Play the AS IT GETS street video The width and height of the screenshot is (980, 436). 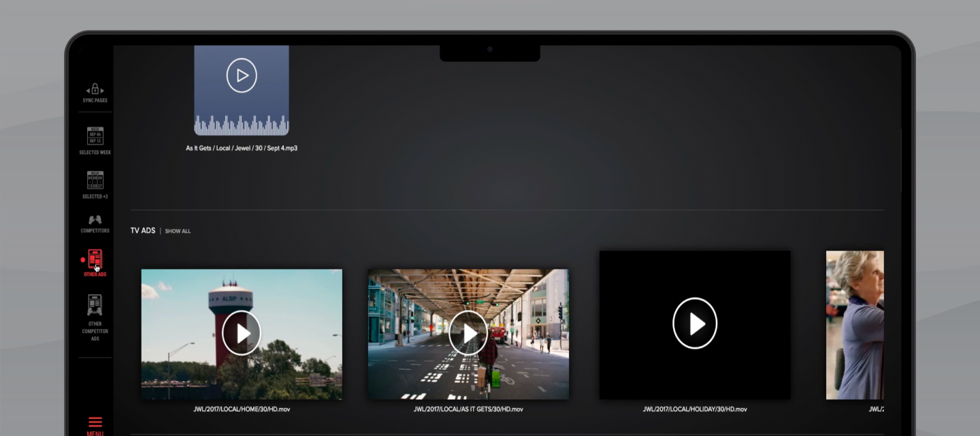tap(468, 333)
